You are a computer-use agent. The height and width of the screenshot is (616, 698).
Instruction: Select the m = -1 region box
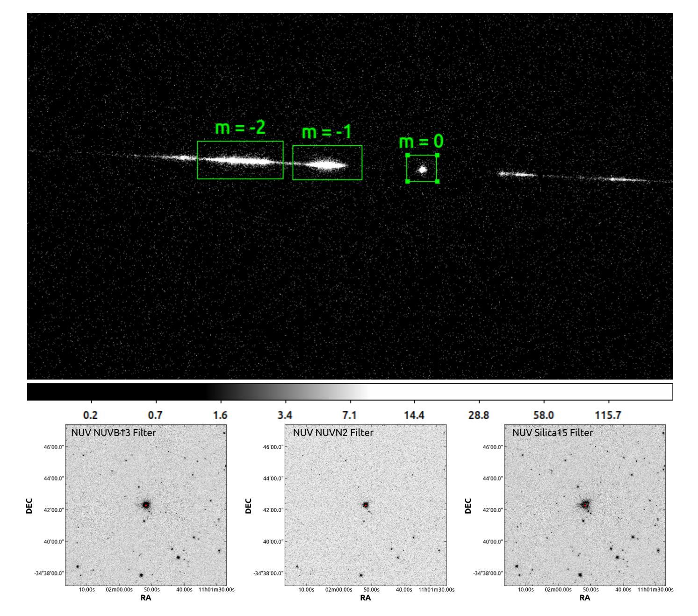tap(327, 163)
